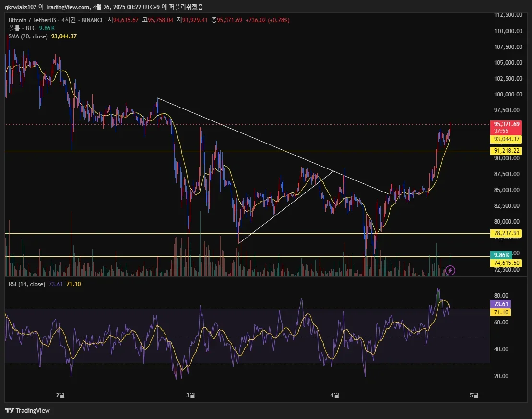Click the purple lightning bolt icon
The width and height of the screenshot is (532, 419).
point(450,270)
